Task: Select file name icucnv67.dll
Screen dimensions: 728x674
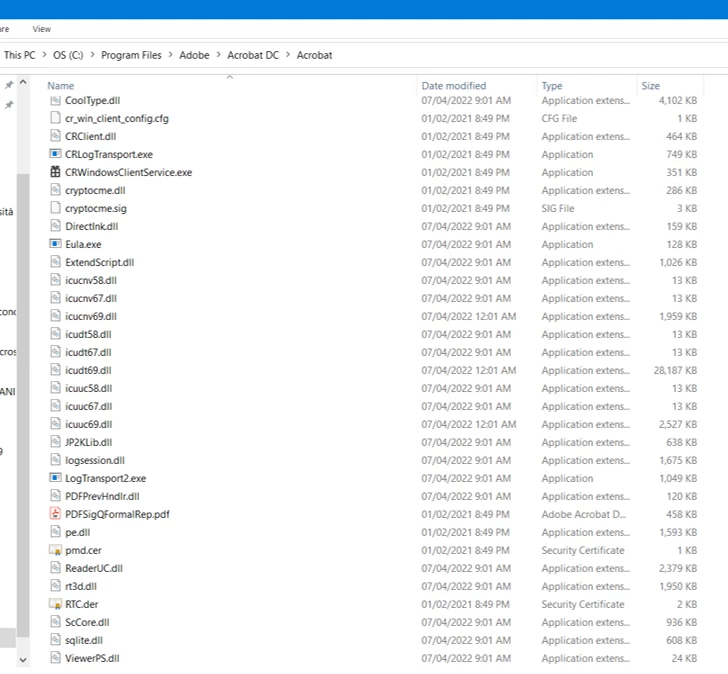Action: point(91,298)
